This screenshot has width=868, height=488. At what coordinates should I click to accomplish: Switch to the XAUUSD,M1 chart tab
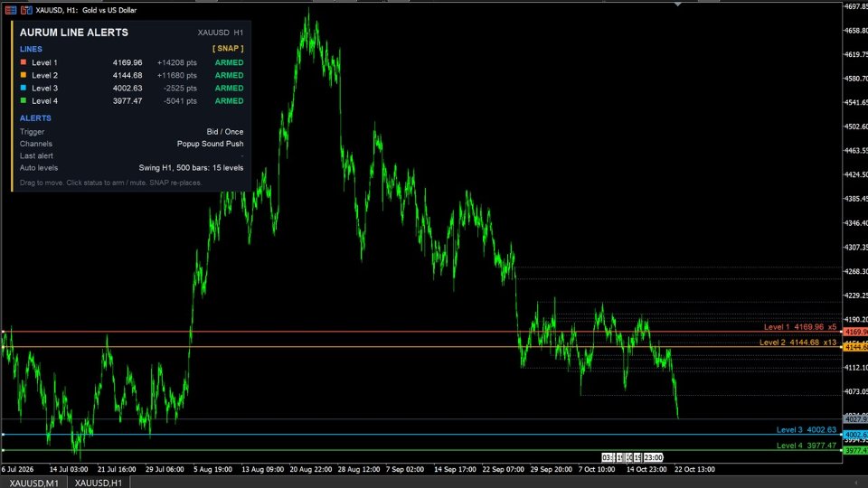pos(34,483)
